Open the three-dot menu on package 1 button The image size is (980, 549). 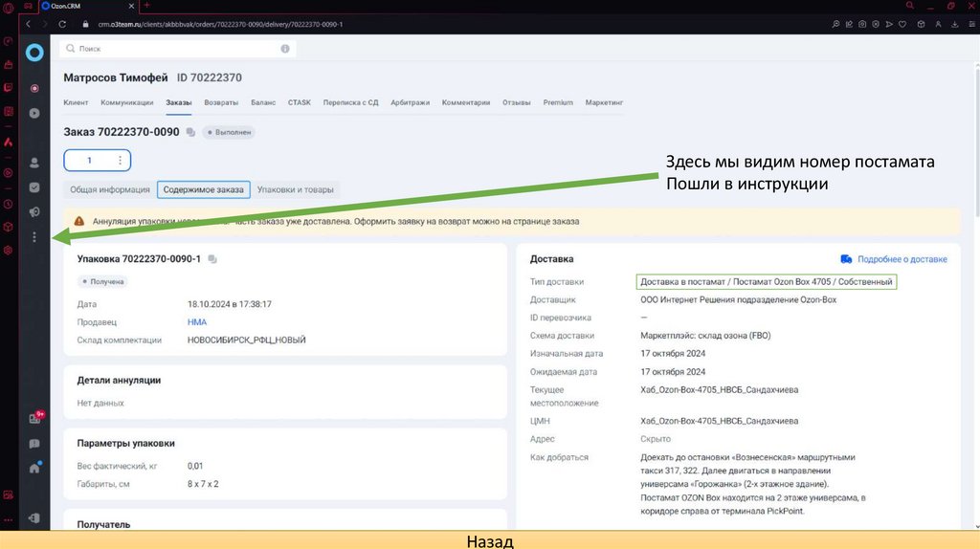click(x=120, y=161)
